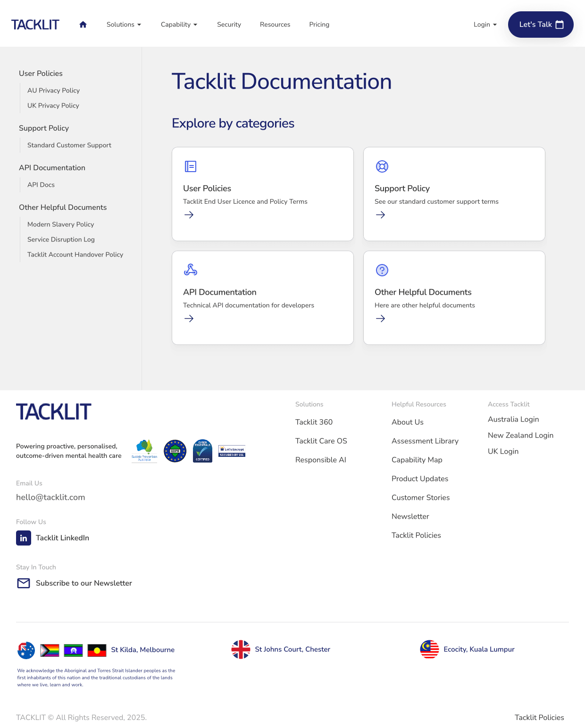
Task: Open the Assessment Library link
Action: point(425,441)
